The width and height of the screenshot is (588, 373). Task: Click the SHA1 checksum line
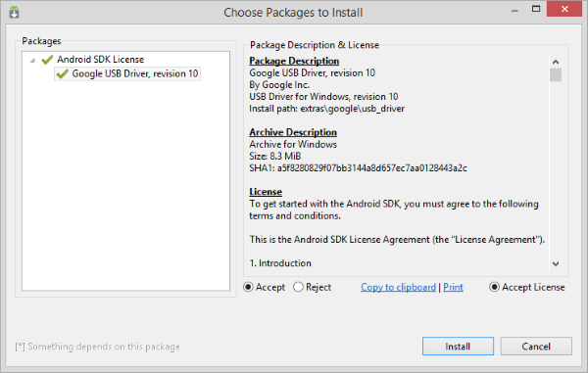click(358, 168)
